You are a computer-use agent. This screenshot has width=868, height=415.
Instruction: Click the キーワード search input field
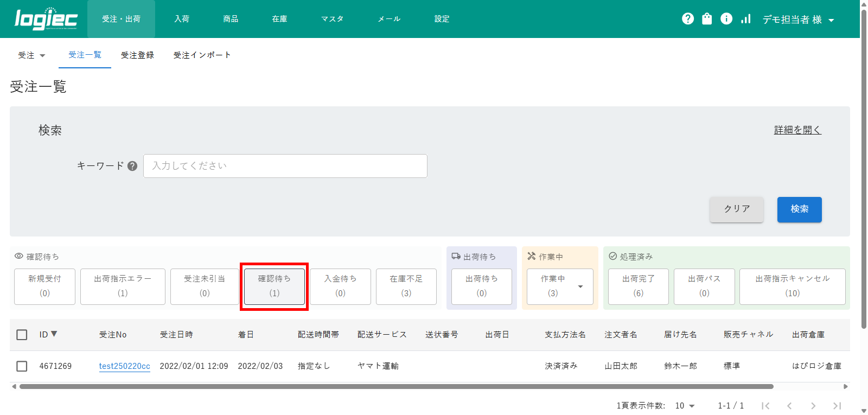(285, 166)
